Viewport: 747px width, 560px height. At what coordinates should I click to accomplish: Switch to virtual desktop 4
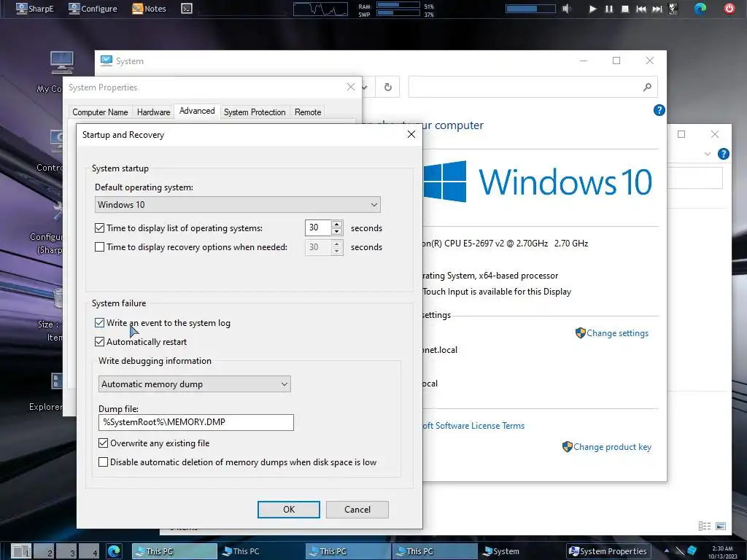pos(89,551)
